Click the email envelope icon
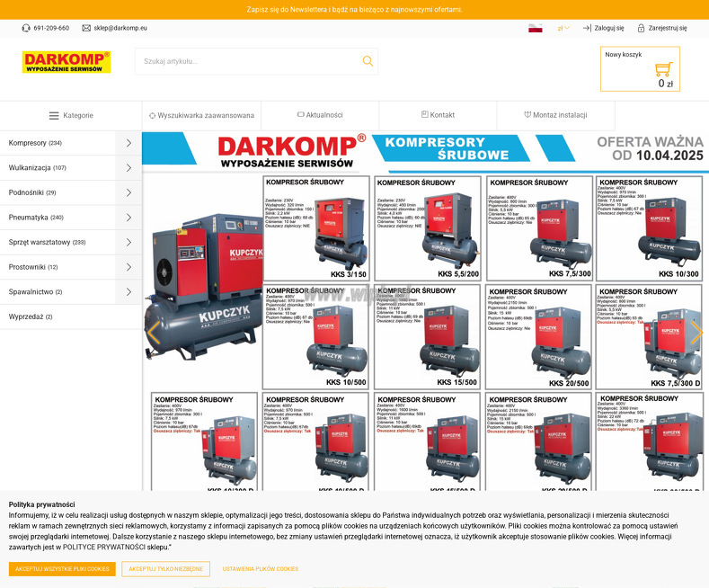This screenshot has width=709, height=588. [x=86, y=28]
